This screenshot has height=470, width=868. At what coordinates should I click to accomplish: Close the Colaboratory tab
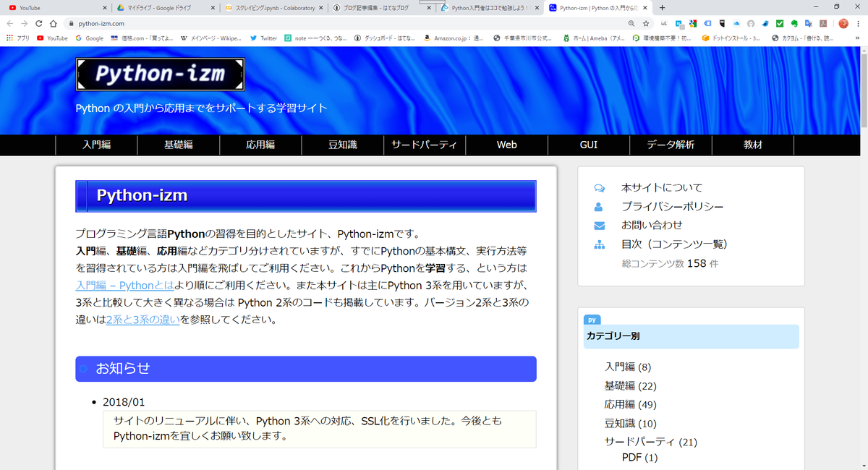[320, 7]
